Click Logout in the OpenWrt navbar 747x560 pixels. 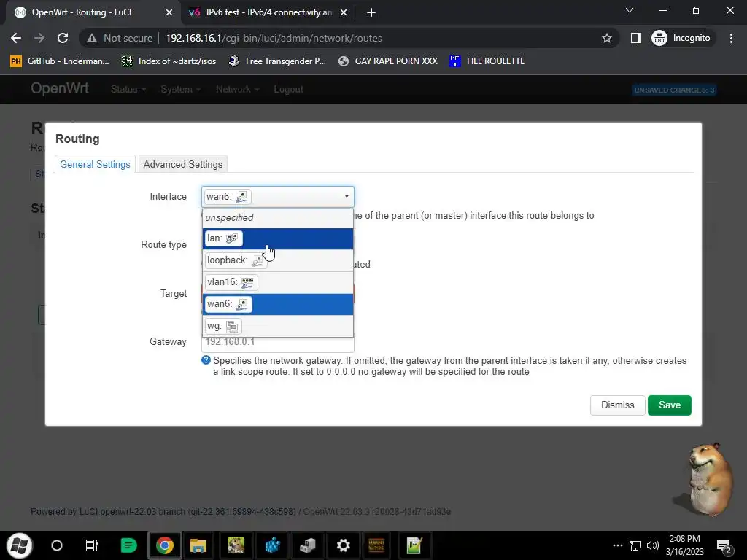click(288, 90)
